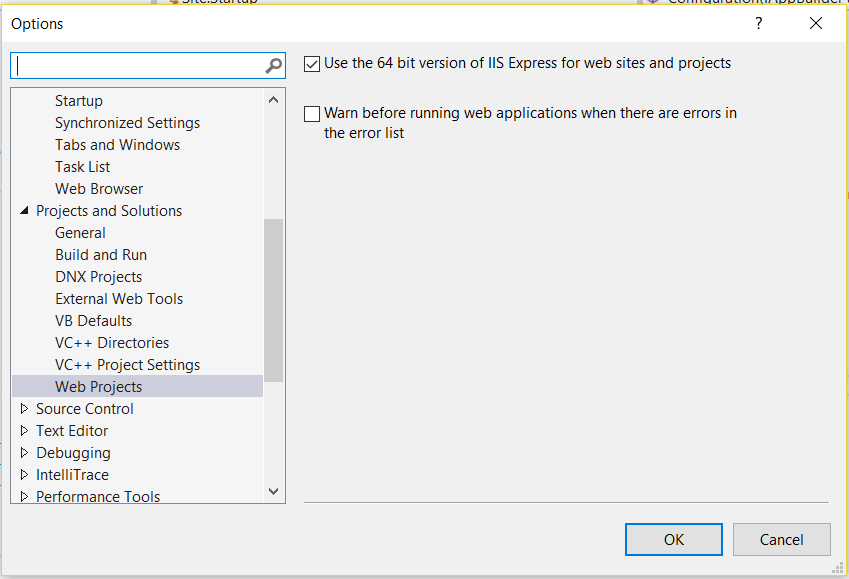Image resolution: width=849 pixels, height=579 pixels.
Task: Open VC++ Project Settings
Action: tap(127, 365)
